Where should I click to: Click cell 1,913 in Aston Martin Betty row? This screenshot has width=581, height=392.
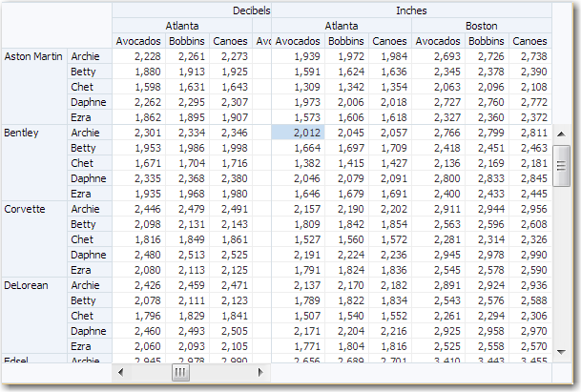click(187, 72)
